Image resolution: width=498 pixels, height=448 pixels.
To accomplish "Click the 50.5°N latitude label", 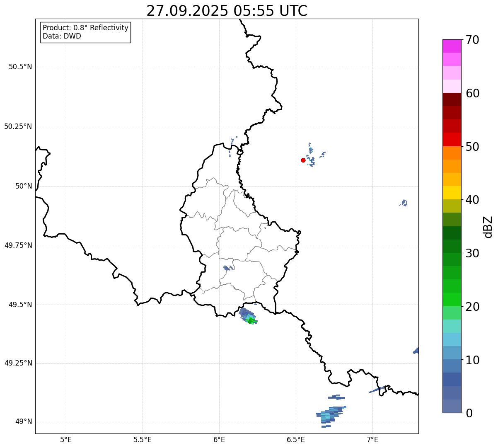I will 20,67.
